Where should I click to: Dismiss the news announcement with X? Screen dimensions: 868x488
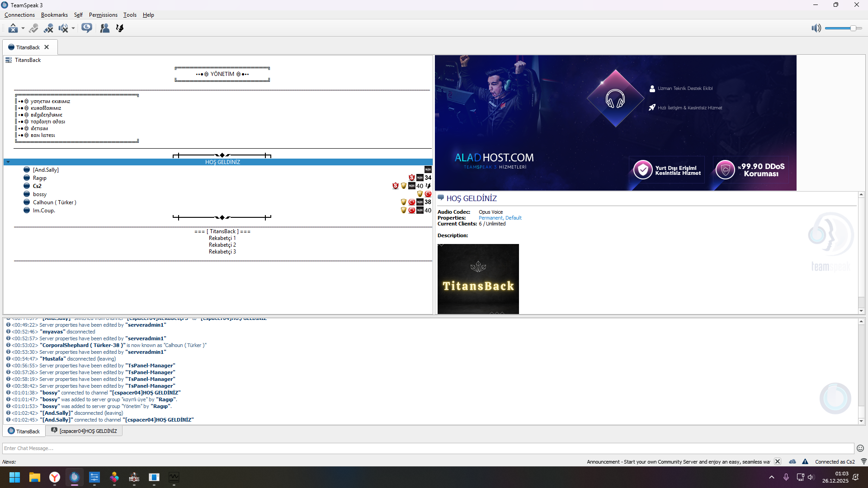tap(778, 462)
